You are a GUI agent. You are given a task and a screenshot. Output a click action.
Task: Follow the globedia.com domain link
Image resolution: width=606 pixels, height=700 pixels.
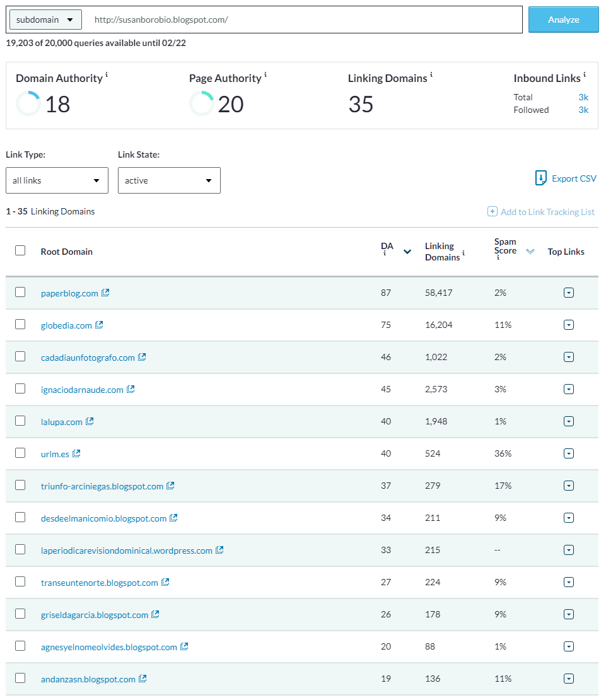point(66,325)
